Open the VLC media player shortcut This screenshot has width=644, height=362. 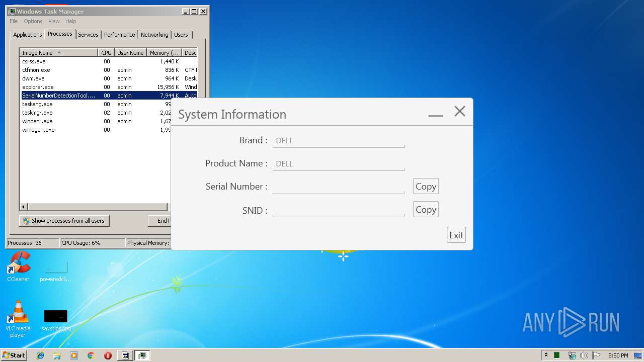[18, 319]
